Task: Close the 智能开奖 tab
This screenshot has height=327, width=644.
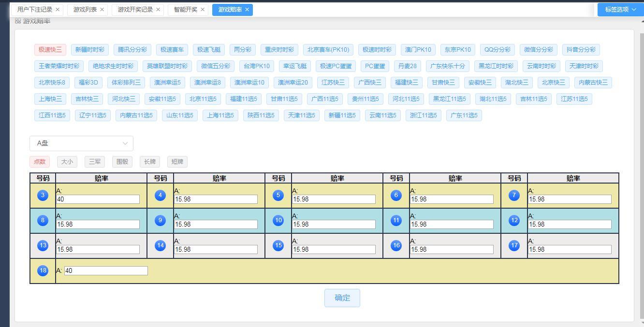Action: pos(203,10)
